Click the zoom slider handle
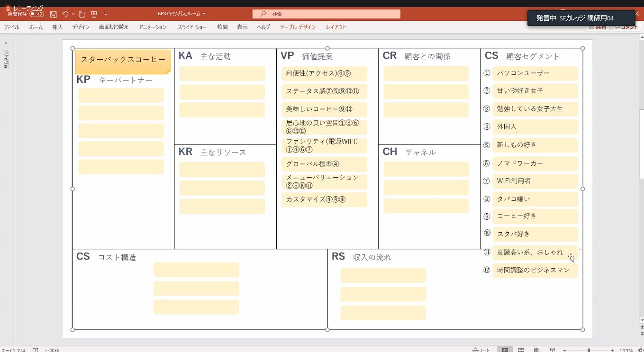 589,350
